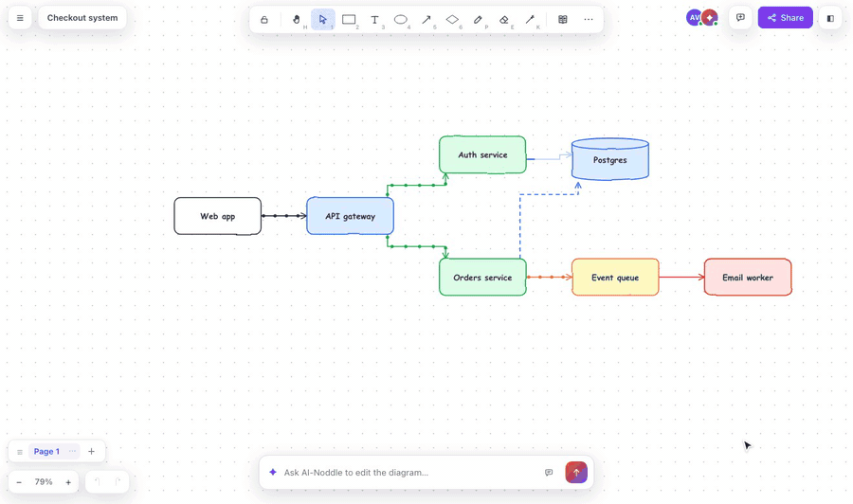Image resolution: width=853 pixels, height=504 pixels.
Task: Select the API gateway node
Action: tap(351, 216)
